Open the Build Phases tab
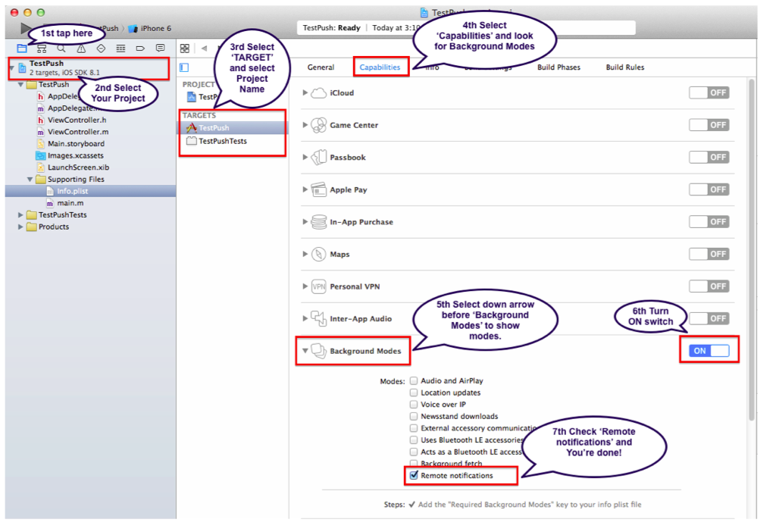The image size is (773, 532). 559,67
